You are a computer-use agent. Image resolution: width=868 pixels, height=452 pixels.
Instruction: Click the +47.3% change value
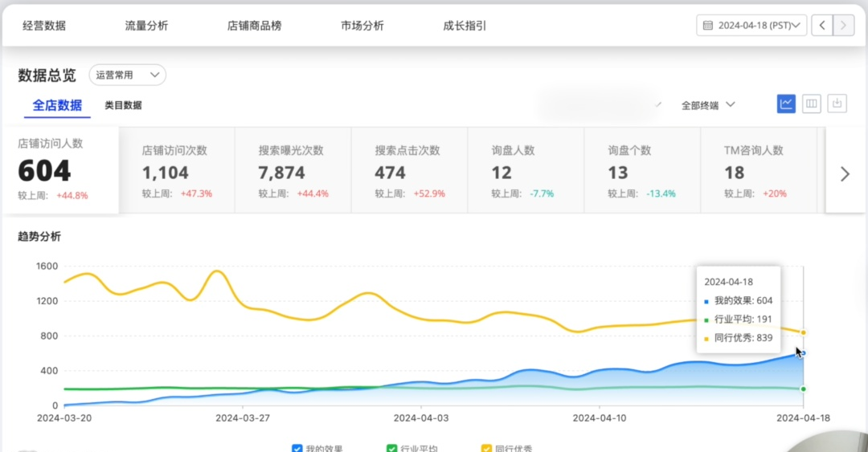197,193
